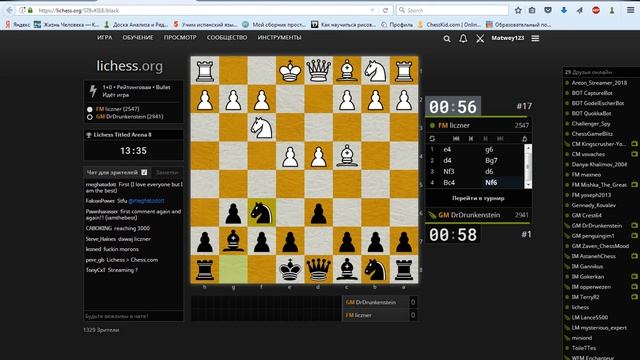Click the chess pawn extension icon
Viewport: 640px width, 360px height.
612,10
